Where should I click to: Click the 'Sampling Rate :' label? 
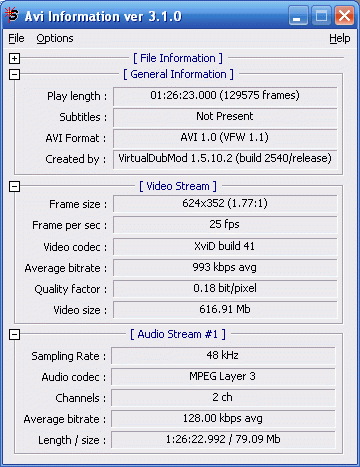(69, 356)
